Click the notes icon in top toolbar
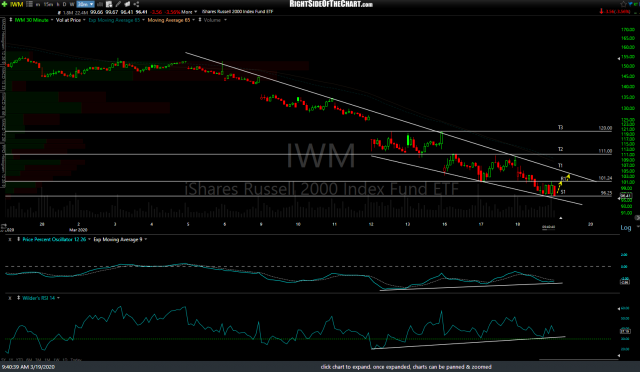640x372 pixels. 127,4
